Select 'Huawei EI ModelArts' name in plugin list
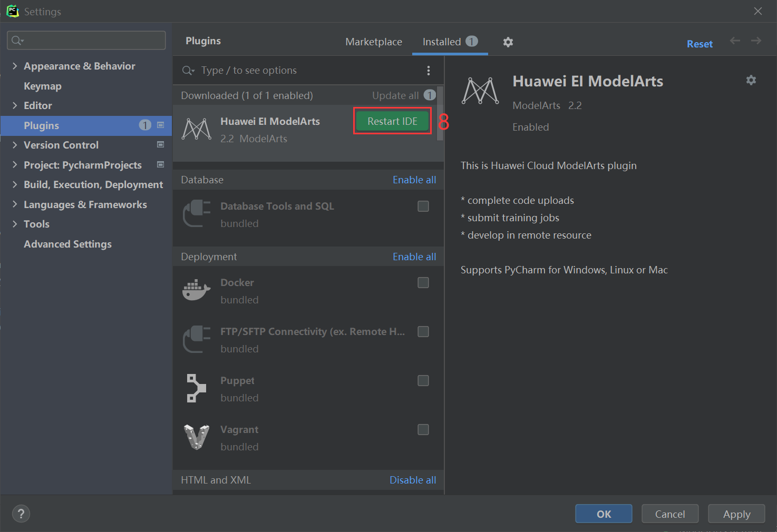This screenshot has height=532, width=777. coord(270,121)
